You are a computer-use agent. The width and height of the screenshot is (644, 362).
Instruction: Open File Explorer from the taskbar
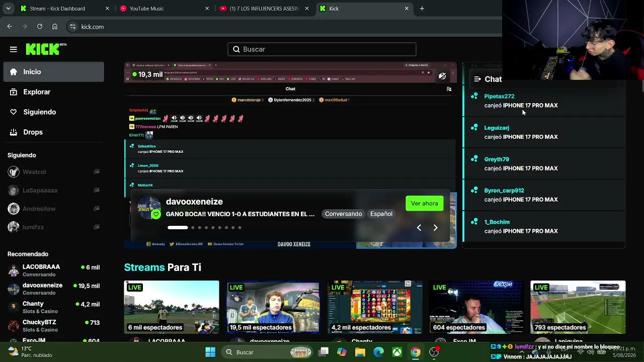[x=360, y=352]
